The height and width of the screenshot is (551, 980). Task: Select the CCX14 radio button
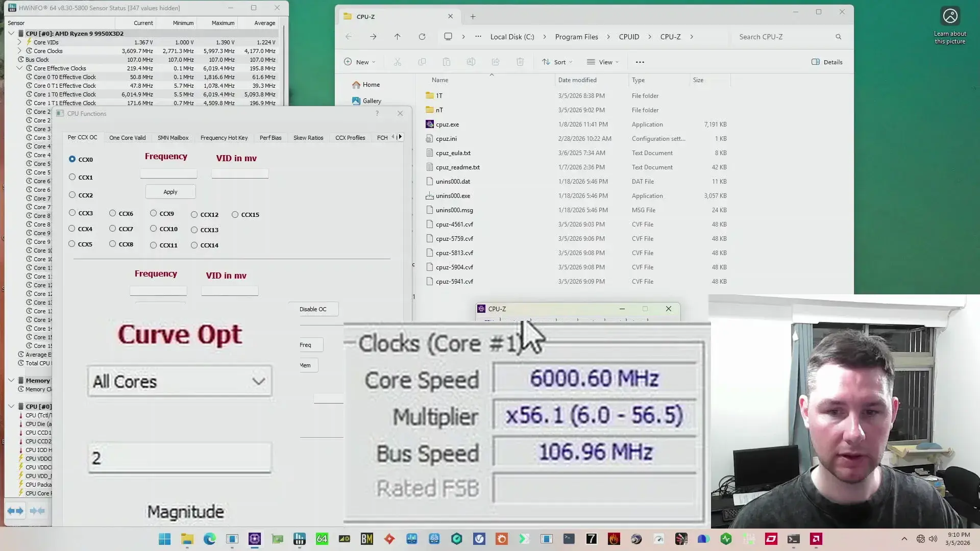tap(194, 245)
